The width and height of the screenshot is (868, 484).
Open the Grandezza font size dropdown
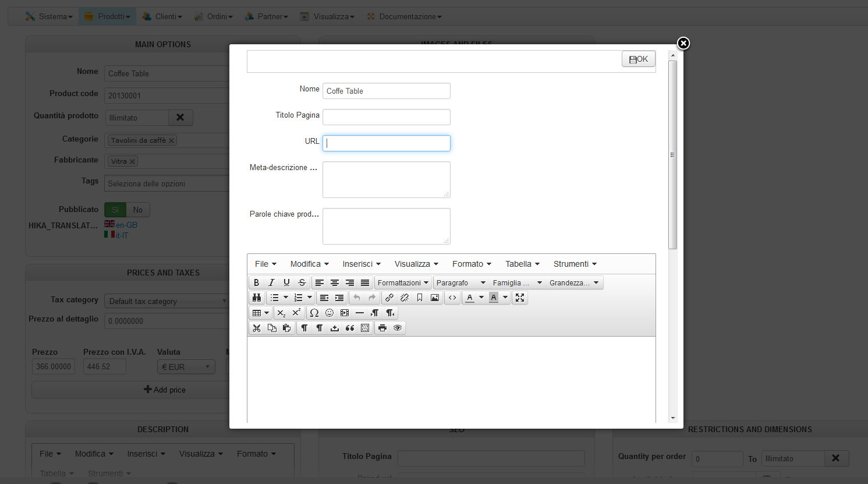point(573,282)
